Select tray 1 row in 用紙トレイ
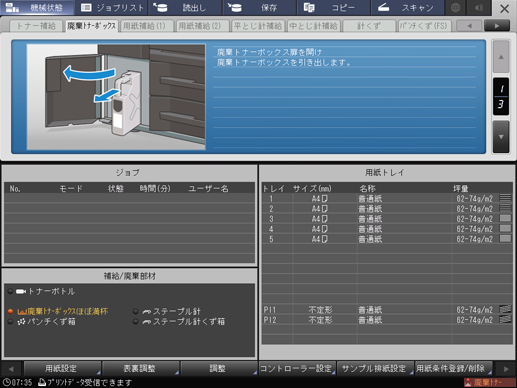 (x=387, y=199)
